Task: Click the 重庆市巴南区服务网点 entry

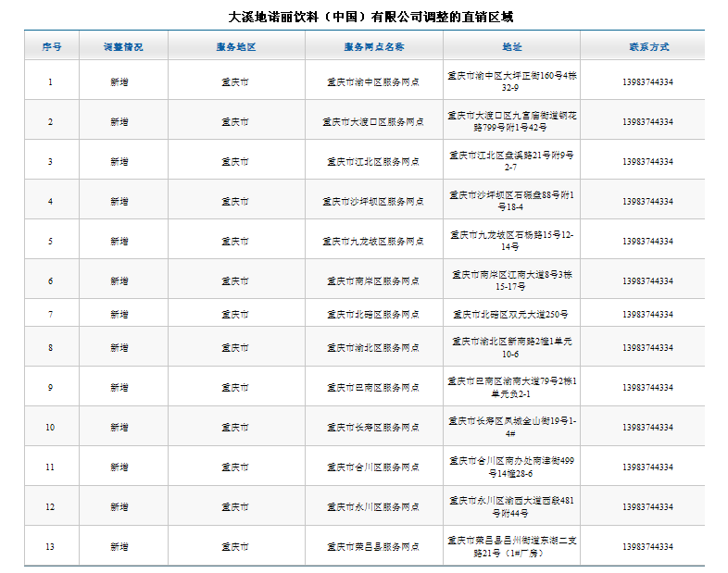Action: (373, 388)
